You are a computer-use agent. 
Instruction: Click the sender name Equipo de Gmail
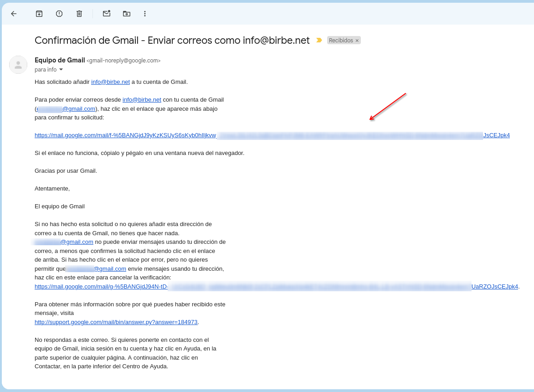[x=60, y=60]
